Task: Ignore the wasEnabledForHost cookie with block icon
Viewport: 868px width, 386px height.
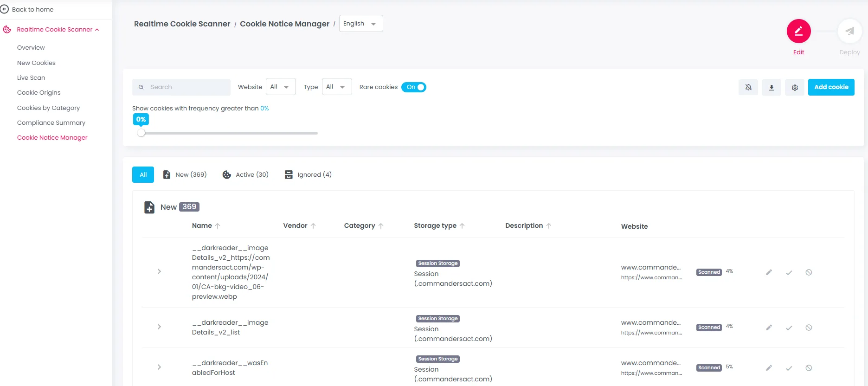Action: (x=809, y=368)
